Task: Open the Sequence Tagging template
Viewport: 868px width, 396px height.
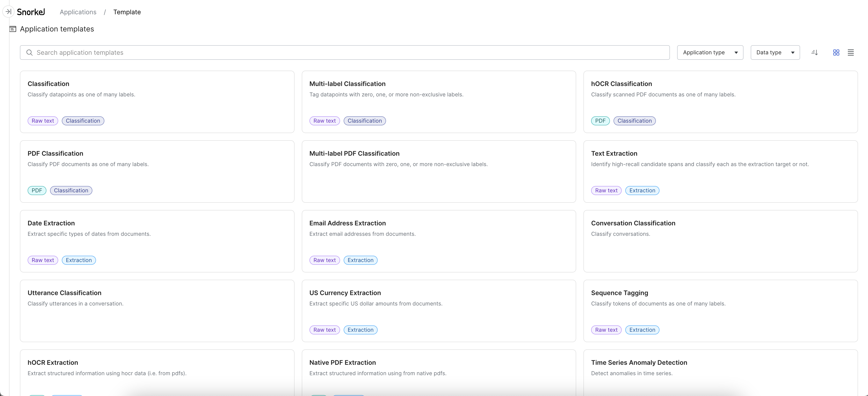Action: (619, 292)
